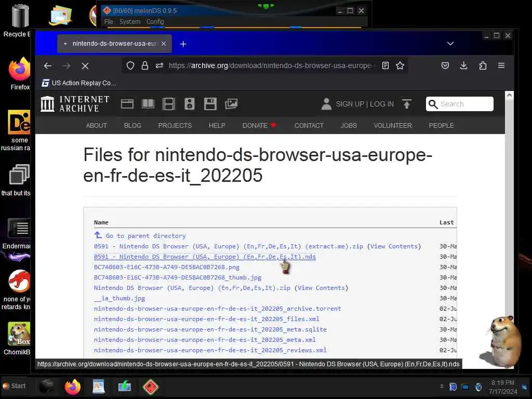Download the _archive.torrent file

(x=218, y=309)
